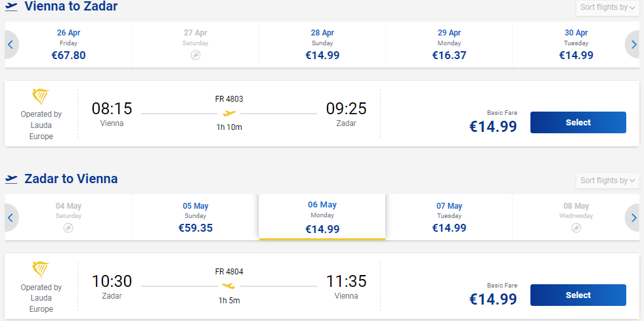Viewport: 644px width, 321px height.
Task: Click next dates arrow for Vienna to Zadar
Action: coord(633,45)
